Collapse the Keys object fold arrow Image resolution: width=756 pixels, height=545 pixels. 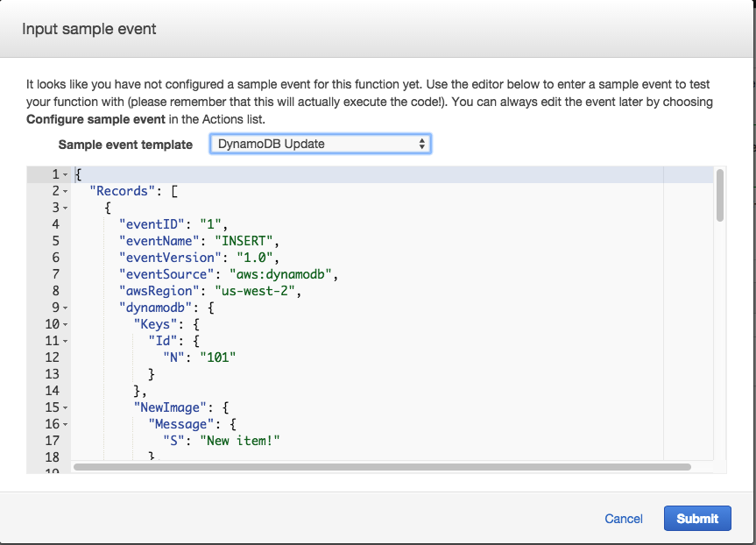coord(64,324)
